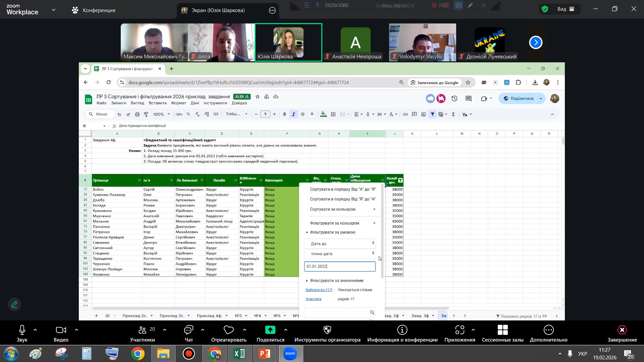The height and width of the screenshot is (362, 644).
Task: Open Участники participants panel icon
Action: pyautogui.click(x=143, y=330)
